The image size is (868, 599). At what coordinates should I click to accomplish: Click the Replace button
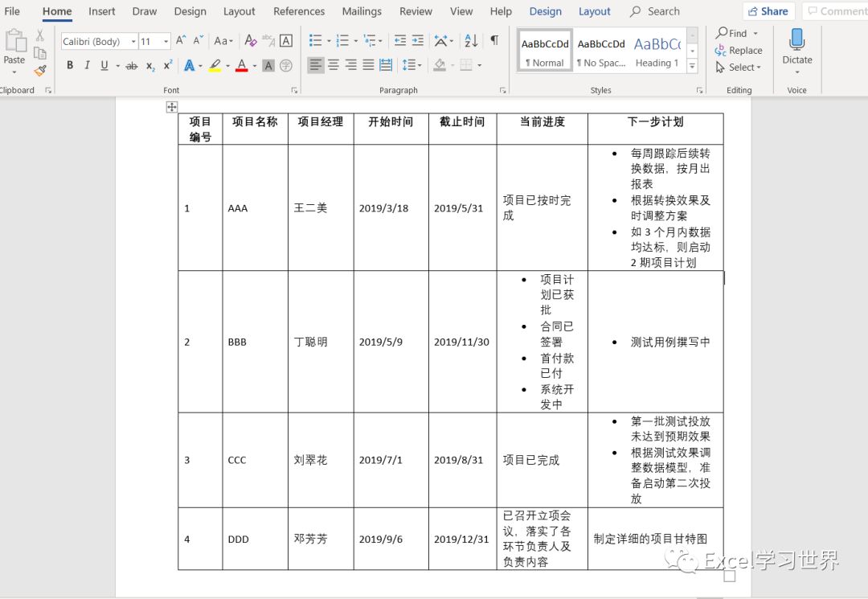(739, 50)
